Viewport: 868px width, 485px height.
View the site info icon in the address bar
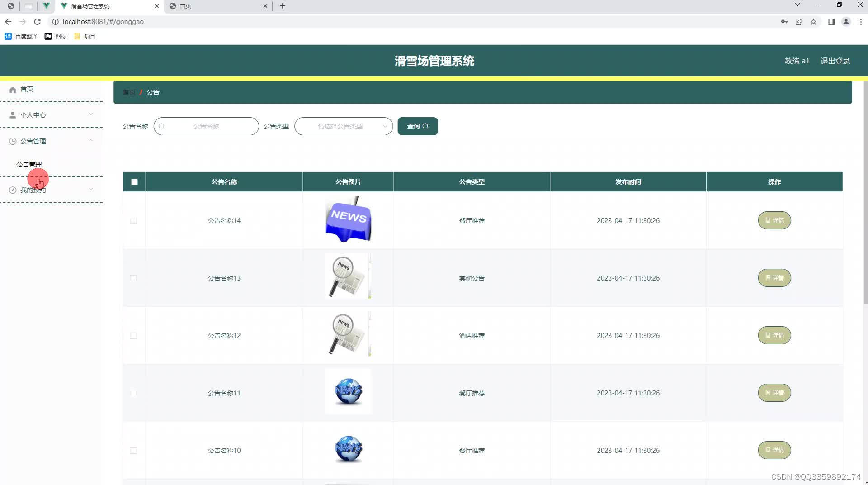pyautogui.click(x=55, y=22)
